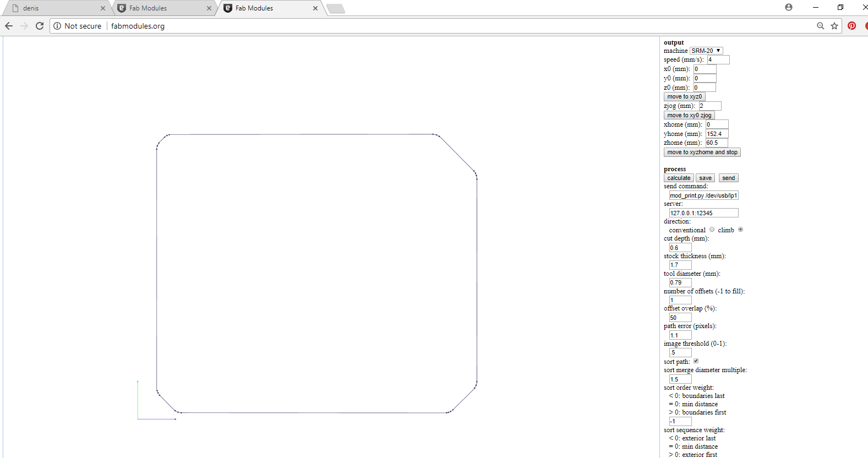This screenshot has height=458, width=868.
Task: Click the send command input field
Action: click(x=703, y=195)
